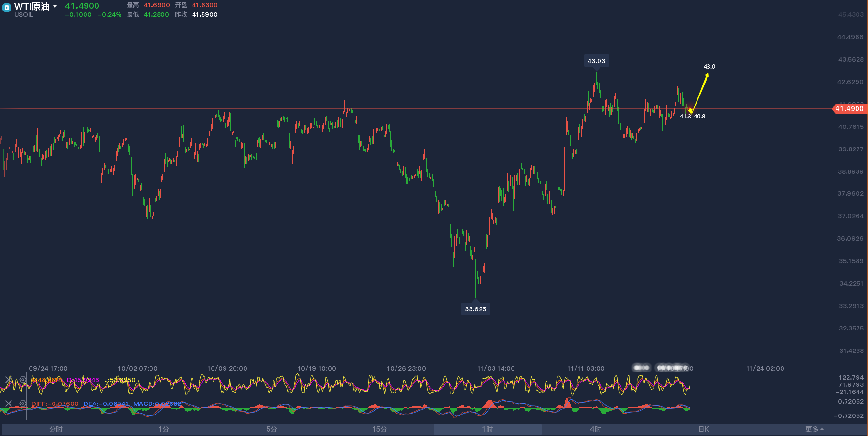Select the 1时 hourly timeframe tab
The image size is (868, 436).
coord(488,429)
